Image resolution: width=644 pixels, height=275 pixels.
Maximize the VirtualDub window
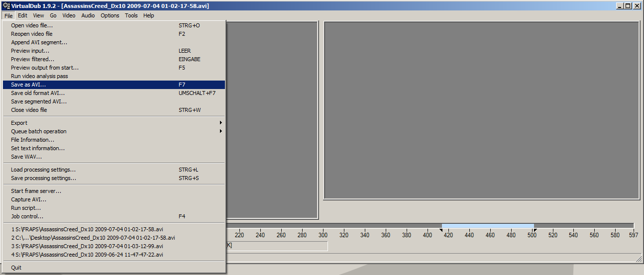(x=628, y=6)
